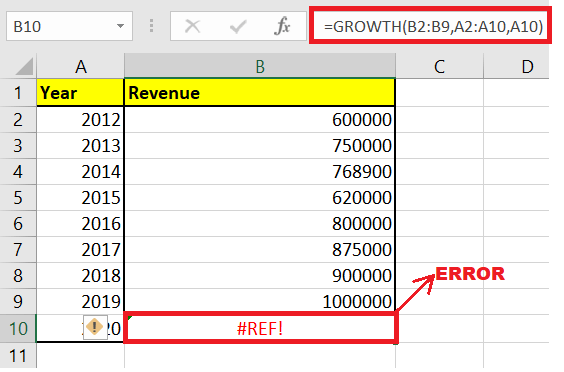The height and width of the screenshot is (372, 564).
Task: Click the error warning icon beside row 10
Action: (x=95, y=327)
